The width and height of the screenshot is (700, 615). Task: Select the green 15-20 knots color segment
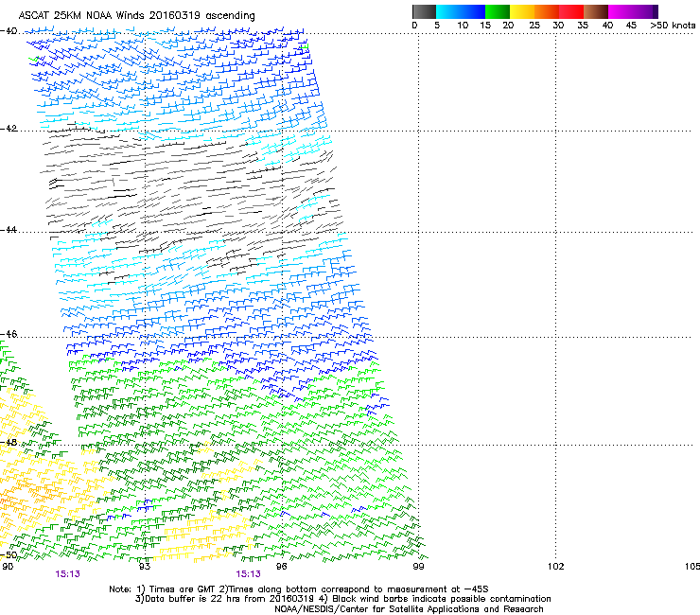click(498, 11)
